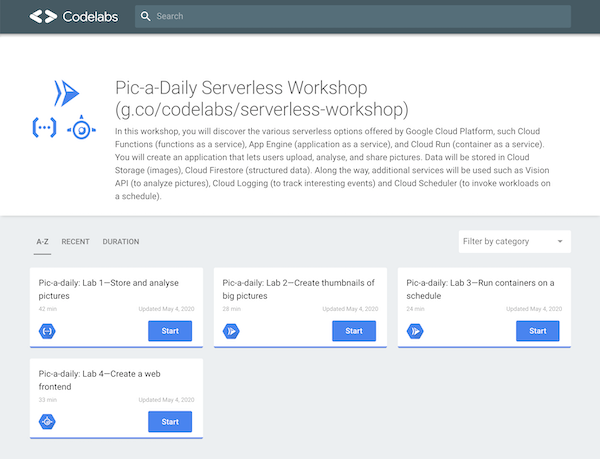Screen dimensions: 600x459
Task: Click the dropdown arrow in category filter
Action: 560,241
